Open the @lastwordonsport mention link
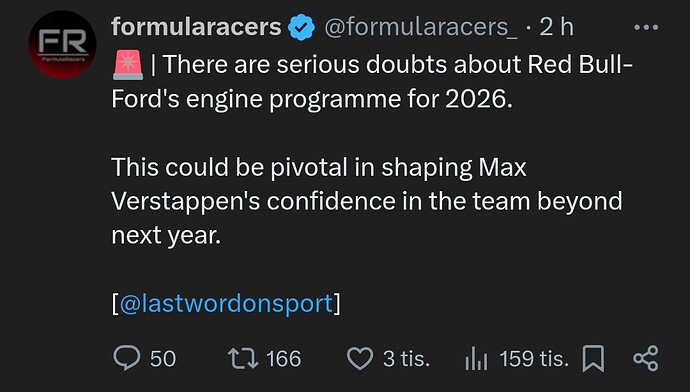The image size is (690, 392). tap(226, 304)
